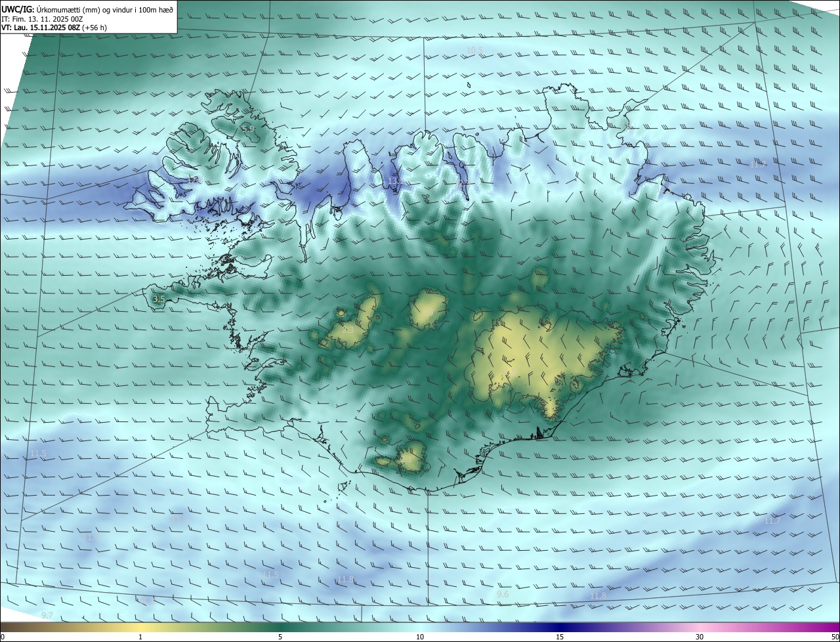The width and height of the screenshot is (840, 642).
Task: Select tick label 1 on the color scale
Action: pyautogui.click(x=140, y=637)
